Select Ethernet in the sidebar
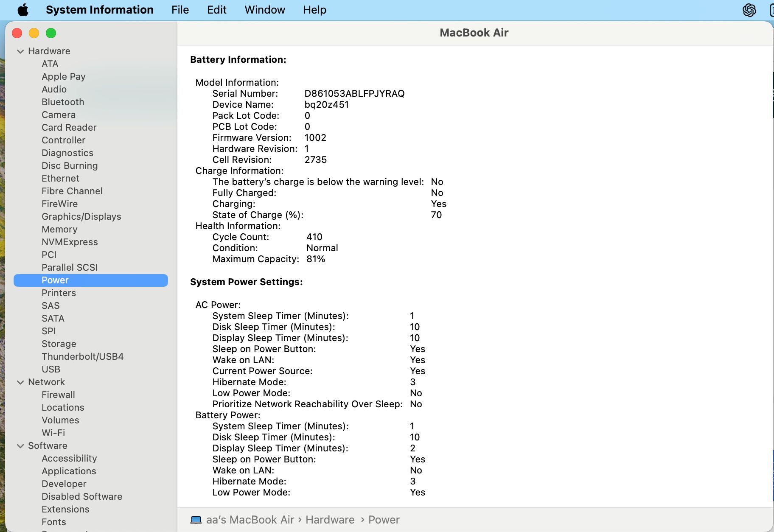The image size is (774, 532). click(x=60, y=178)
